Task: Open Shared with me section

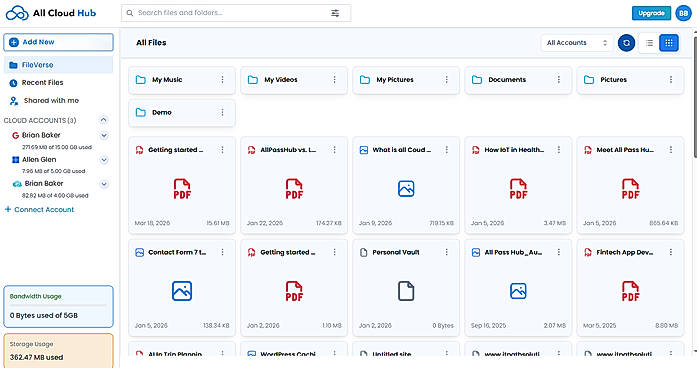Action: click(x=51, y=101)
